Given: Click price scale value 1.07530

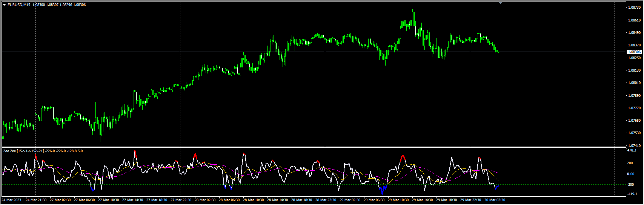Looking at the screenshot, I should click(x=634, y=133).
